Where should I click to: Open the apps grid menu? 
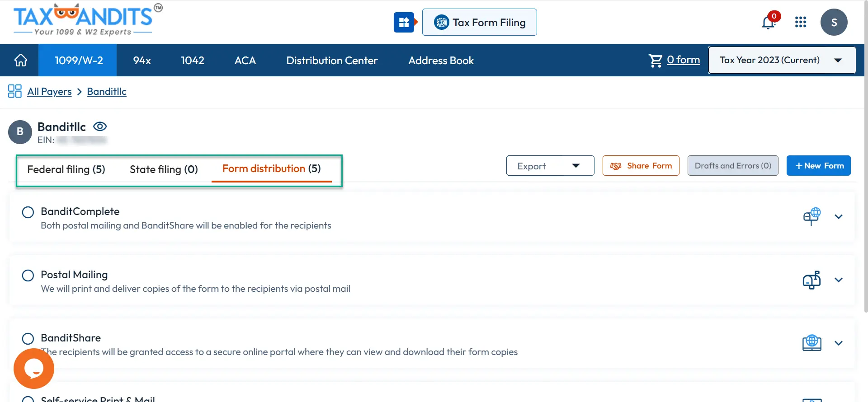(801, 22)
